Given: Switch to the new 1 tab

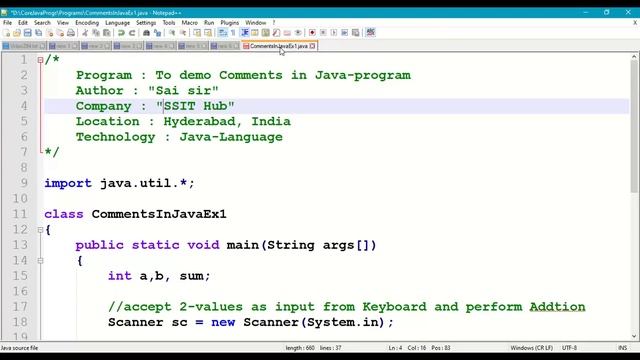Looking at the screenshot, I should coord(64,46).
